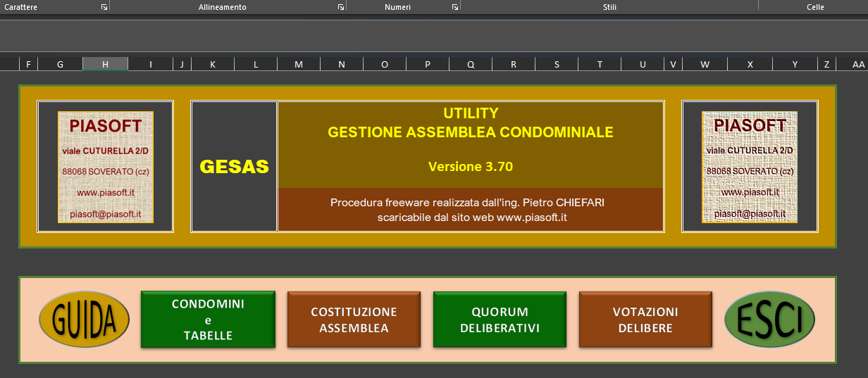Click the Stili ribbon group label
Viewport: 868px width, 378px height.
point(609,7)
